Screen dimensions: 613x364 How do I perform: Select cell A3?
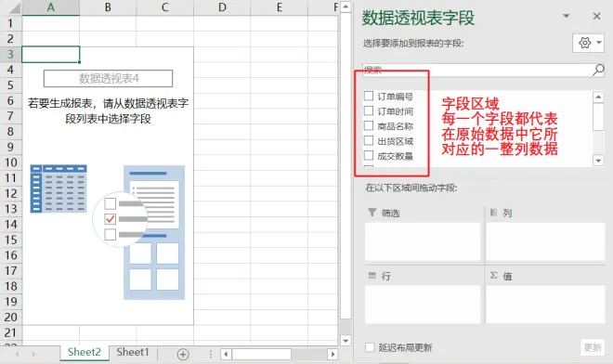tap(51, 55)
